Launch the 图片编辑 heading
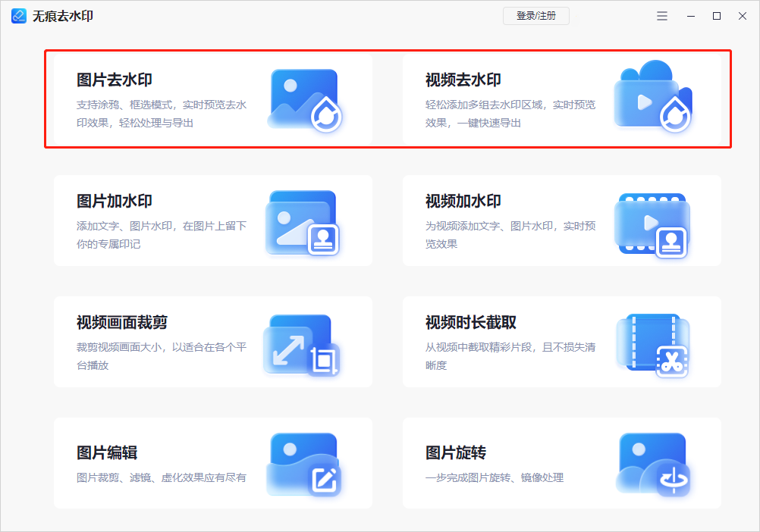This screenshot has height=532, width=760. click(x=107, y=452)
